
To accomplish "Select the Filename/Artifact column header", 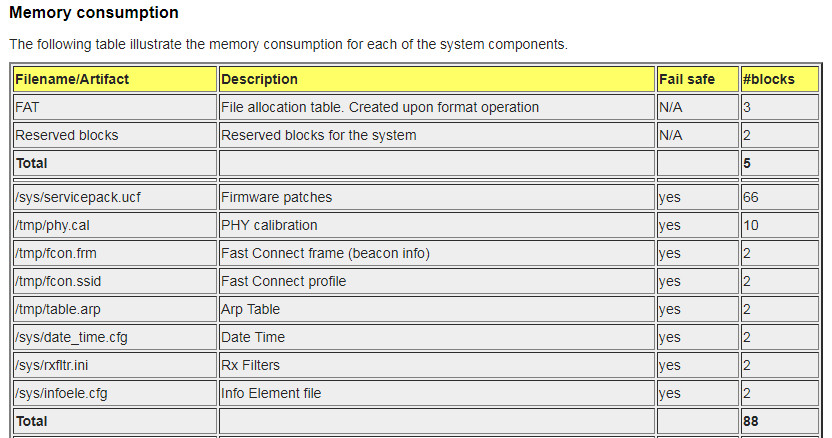I will coord(72,79).
